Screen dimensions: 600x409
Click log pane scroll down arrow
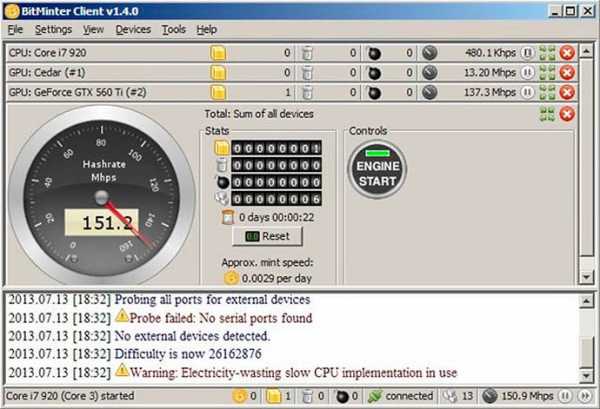click(x=586, y=375)
